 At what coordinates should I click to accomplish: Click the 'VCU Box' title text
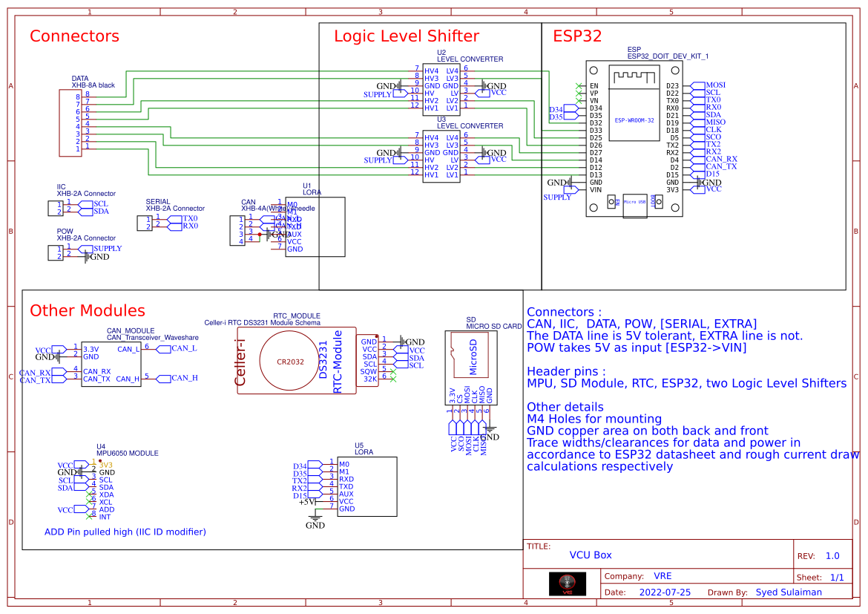click(x=591, y=555)
